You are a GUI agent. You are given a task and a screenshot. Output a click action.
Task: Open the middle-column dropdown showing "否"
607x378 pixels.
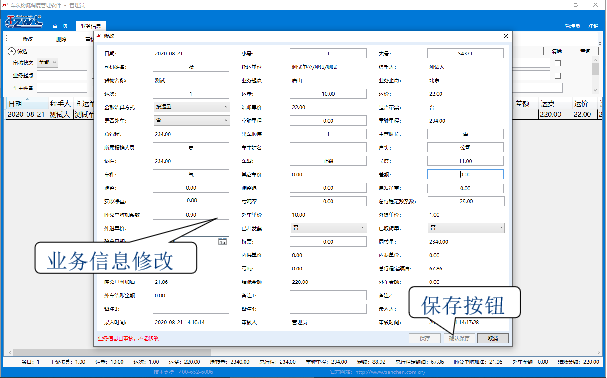coord(328,228)
